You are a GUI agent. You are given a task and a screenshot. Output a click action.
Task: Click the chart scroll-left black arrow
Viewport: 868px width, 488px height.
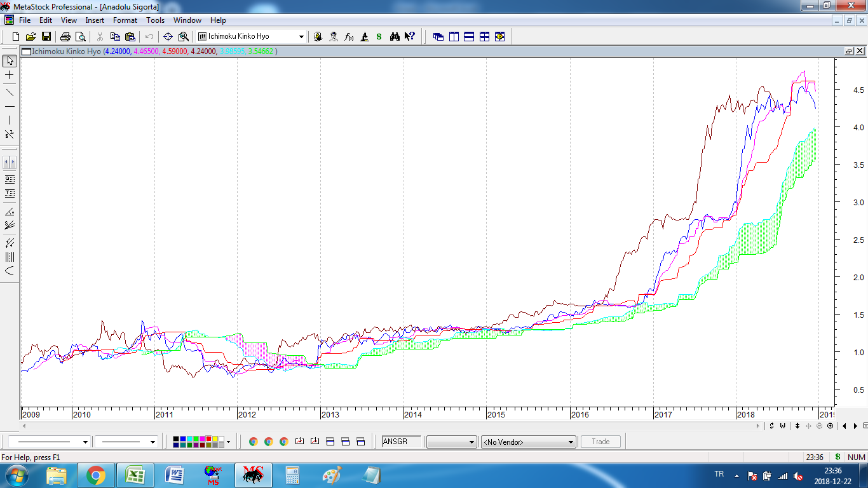845,426
